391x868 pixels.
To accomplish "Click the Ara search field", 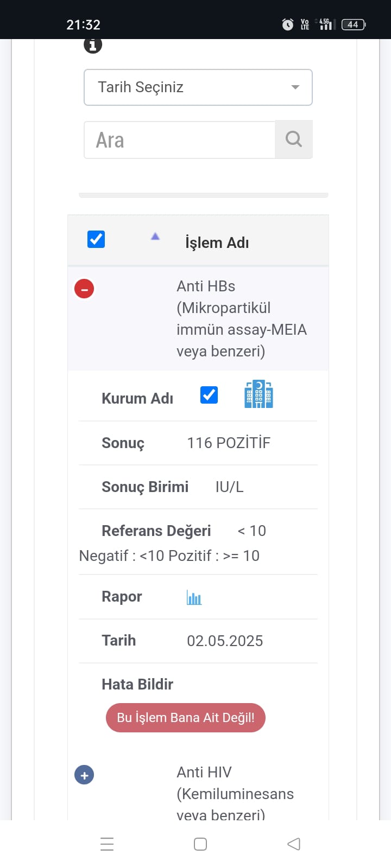I will (x=180, y=140).
